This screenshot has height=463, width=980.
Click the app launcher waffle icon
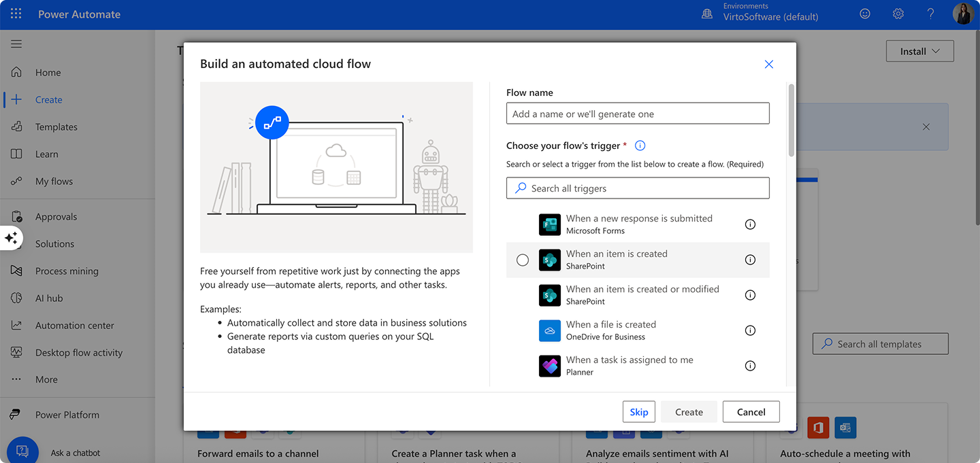tap(15, 13)
